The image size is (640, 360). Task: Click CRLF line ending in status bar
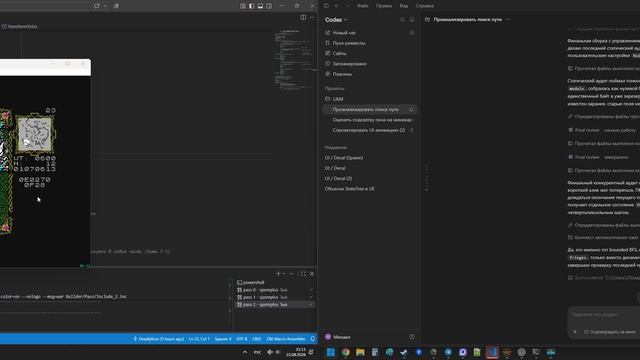click(256, 339)
